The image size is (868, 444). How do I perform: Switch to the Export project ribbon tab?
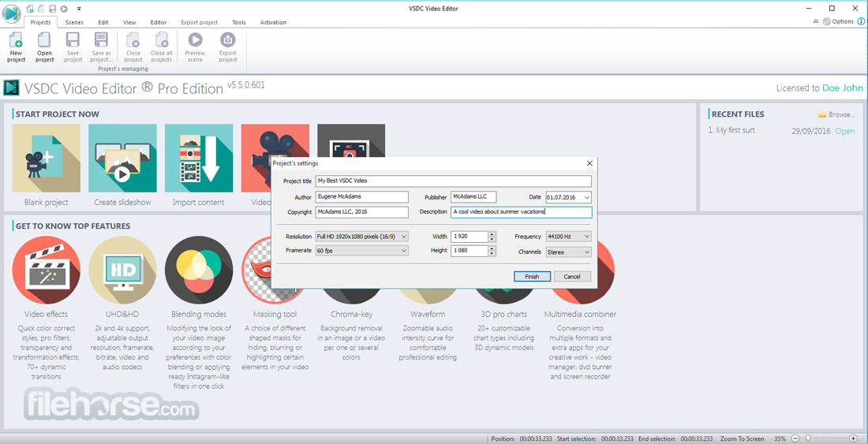(x=200, y=23)
